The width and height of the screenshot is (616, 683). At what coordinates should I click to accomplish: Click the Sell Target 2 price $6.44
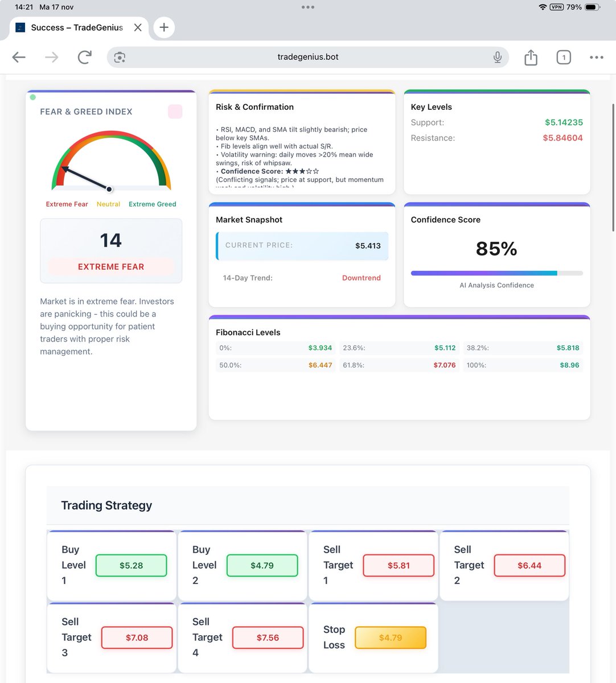pos(529,565)
